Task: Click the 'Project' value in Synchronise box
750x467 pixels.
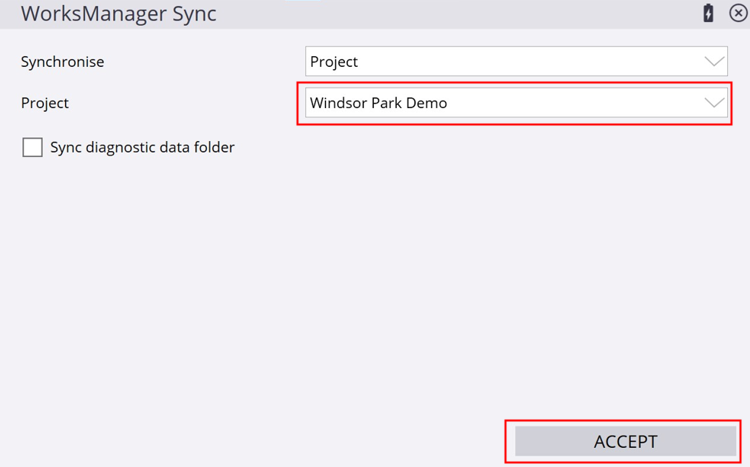Action: 334,62
